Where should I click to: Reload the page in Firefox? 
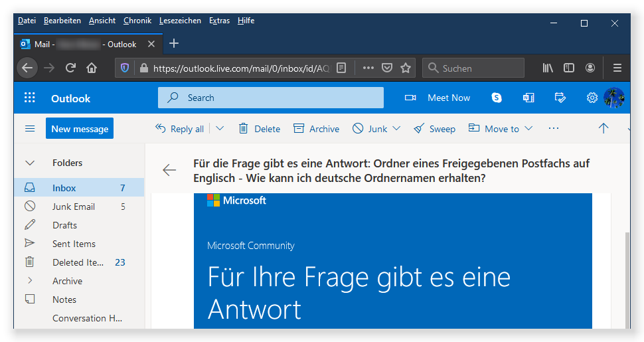click(70, 68)
